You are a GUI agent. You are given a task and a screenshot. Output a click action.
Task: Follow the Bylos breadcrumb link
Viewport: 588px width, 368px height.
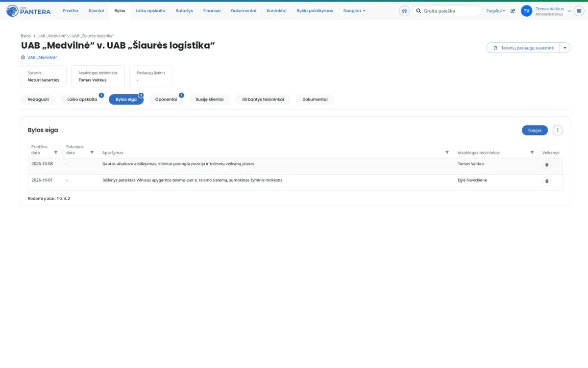25,36
